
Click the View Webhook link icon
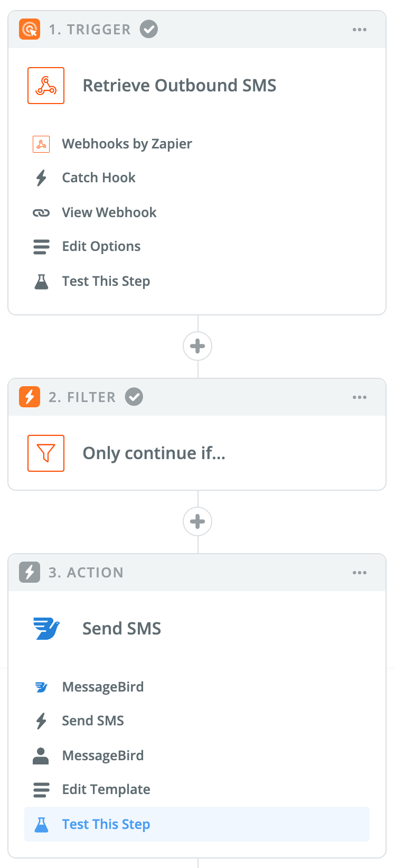coord(41,212)
